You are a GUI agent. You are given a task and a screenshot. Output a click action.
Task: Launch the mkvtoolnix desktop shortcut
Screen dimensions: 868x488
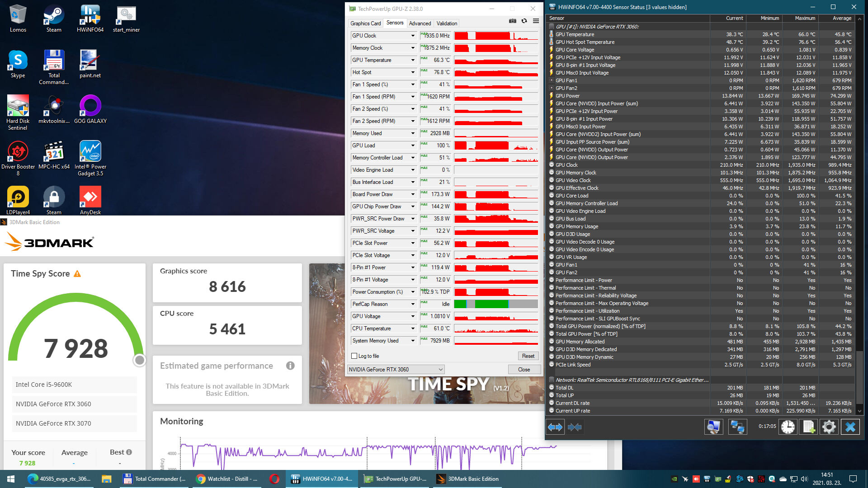[54, 110]
